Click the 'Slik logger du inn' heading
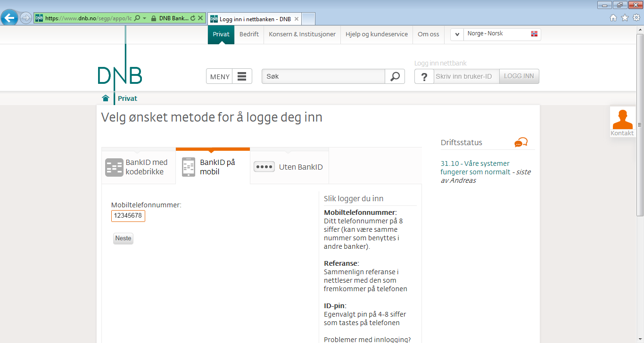The width and height of the screenshot is (644, 343). click(x=354, y=199)
